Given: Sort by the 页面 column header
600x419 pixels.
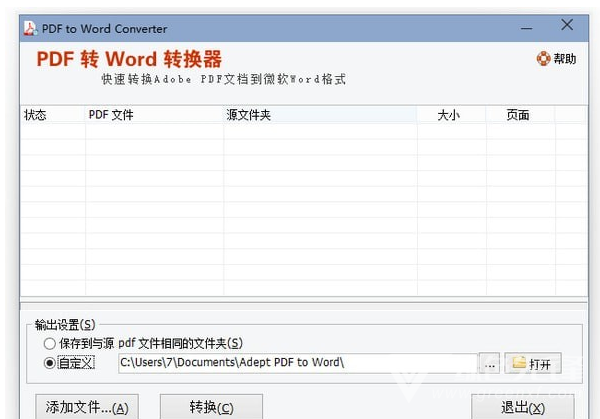Looking at the screenshot, I should [521, 115].
